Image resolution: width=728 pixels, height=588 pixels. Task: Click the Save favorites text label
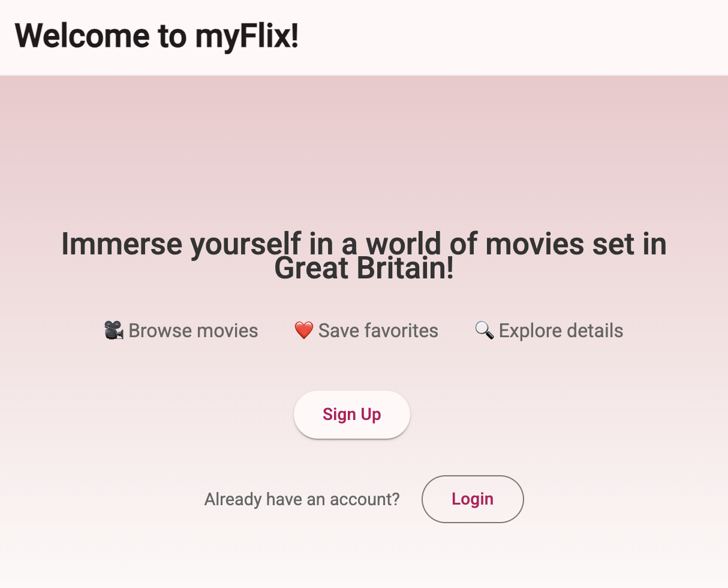click(x=378, y=330)
